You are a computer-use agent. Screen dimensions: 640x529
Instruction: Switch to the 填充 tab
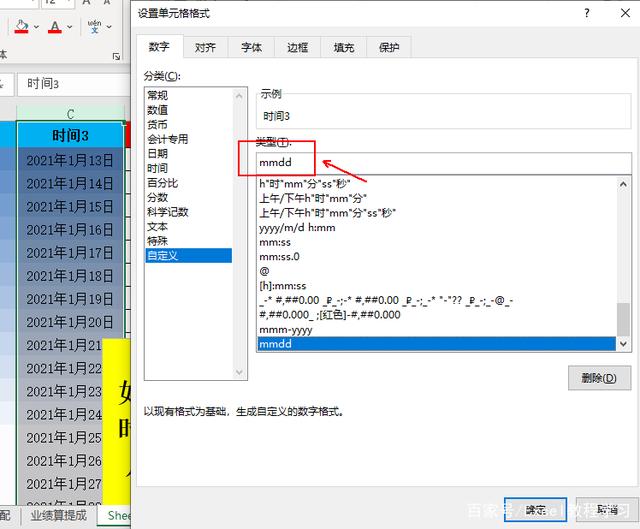[344, 48]
